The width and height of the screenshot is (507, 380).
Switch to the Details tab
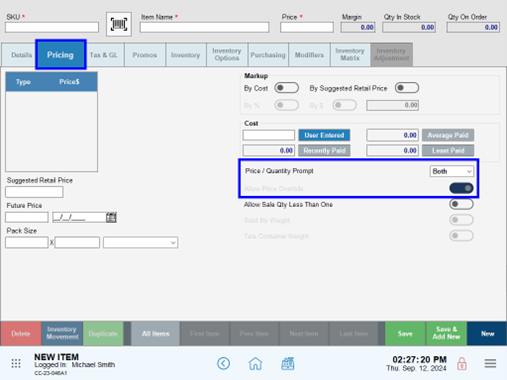19,55
